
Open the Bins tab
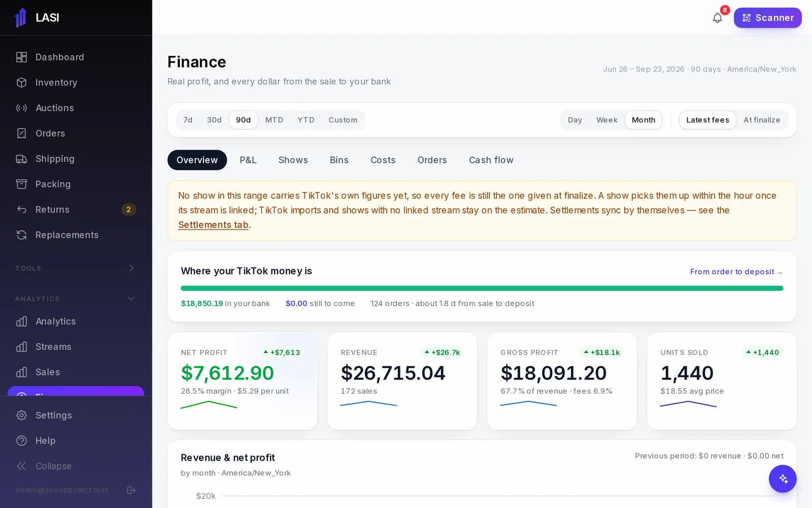click(x=339, y=160)
